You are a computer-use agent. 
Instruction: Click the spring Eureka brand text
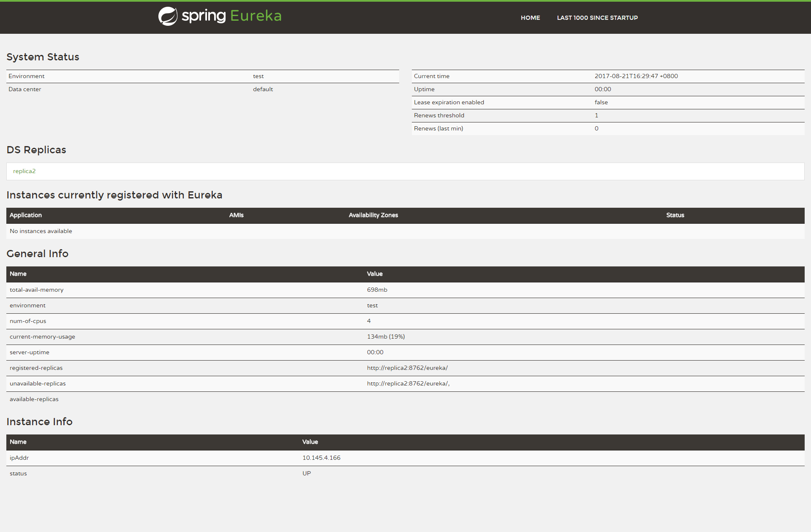point(231,16)
